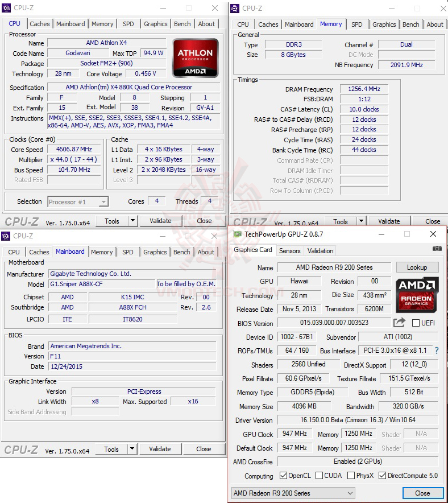Open Bench tab in the Mainboard window

(x=182, y=252)
